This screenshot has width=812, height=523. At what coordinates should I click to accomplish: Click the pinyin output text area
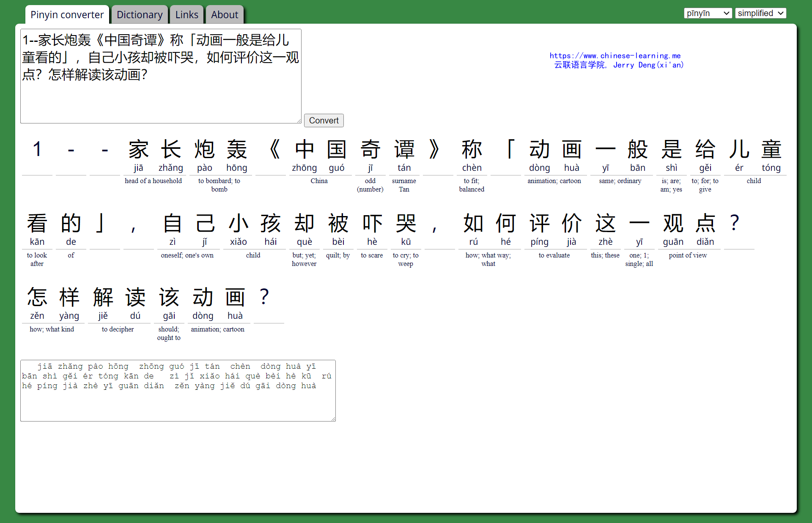coord(178,391)
